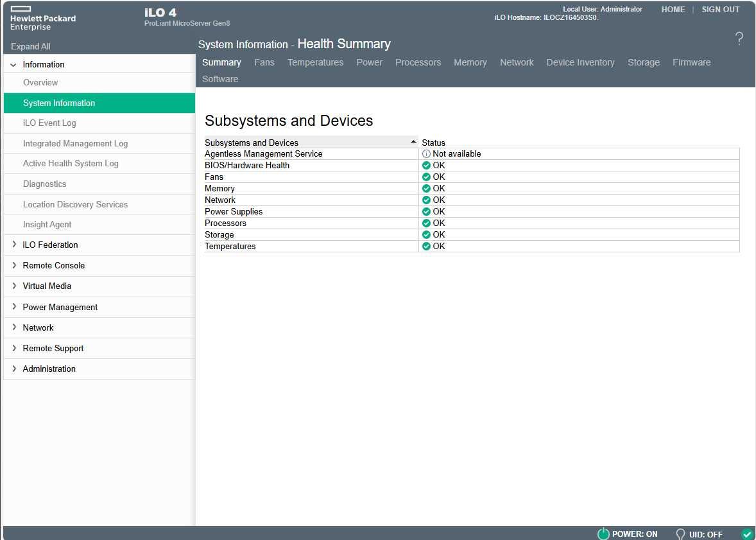The image size is (756, 540).
Task: Click the OK status icon for Temperatures
Action: pos(426,247)
